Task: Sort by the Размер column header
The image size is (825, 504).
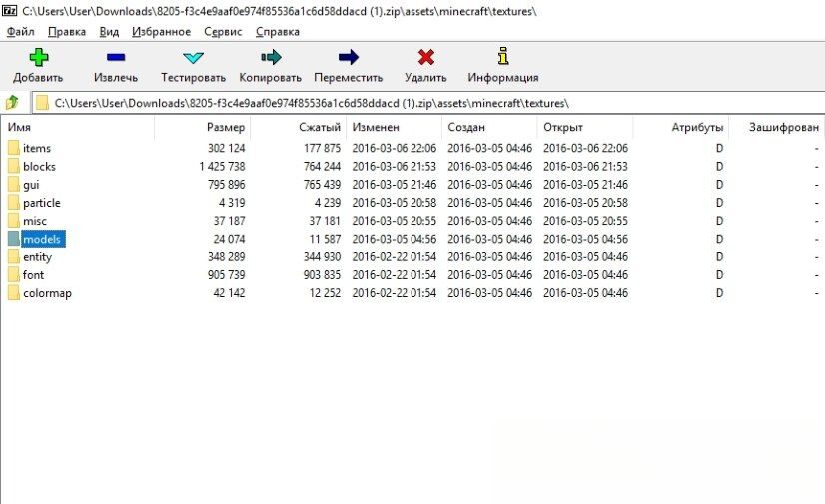Action: pos(225,128)
